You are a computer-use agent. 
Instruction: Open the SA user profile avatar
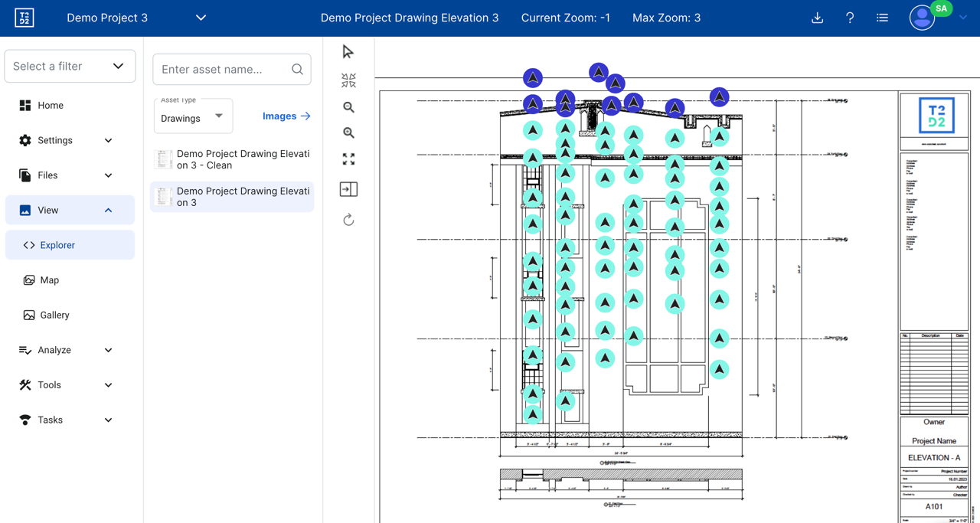coord(923,18)
